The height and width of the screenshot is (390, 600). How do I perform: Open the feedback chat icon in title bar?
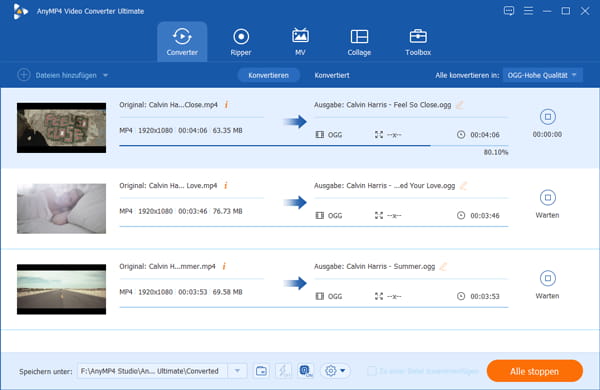(x=509, y=11)
